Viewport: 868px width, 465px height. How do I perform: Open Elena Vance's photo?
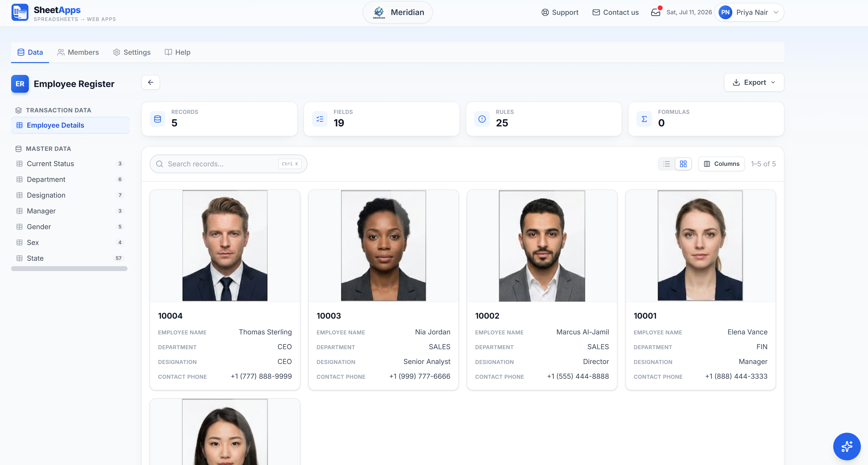(x=700, y=246)
